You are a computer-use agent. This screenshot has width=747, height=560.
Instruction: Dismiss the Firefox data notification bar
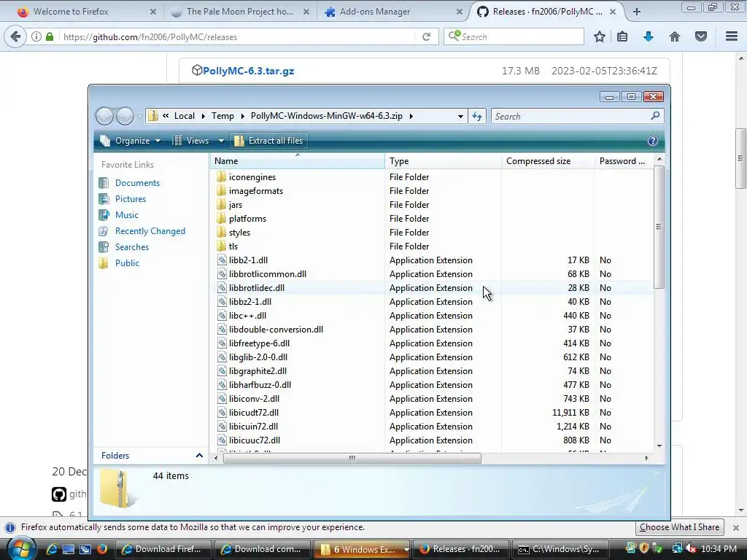pos(735,528)
